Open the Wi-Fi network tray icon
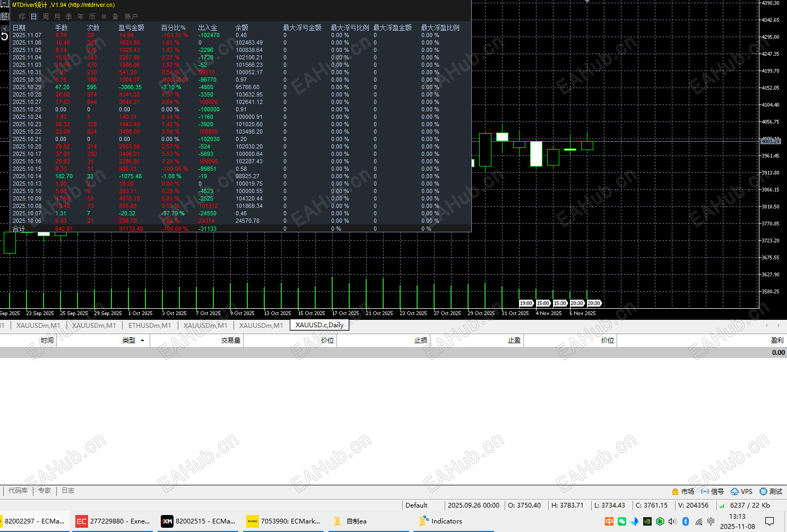 click(698, 521)
